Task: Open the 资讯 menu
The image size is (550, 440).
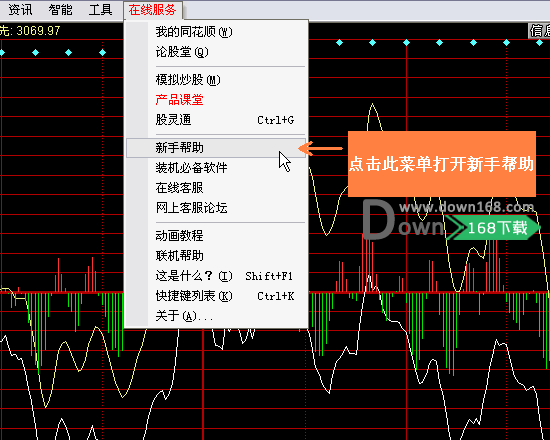Action: (x=20, y=10)
